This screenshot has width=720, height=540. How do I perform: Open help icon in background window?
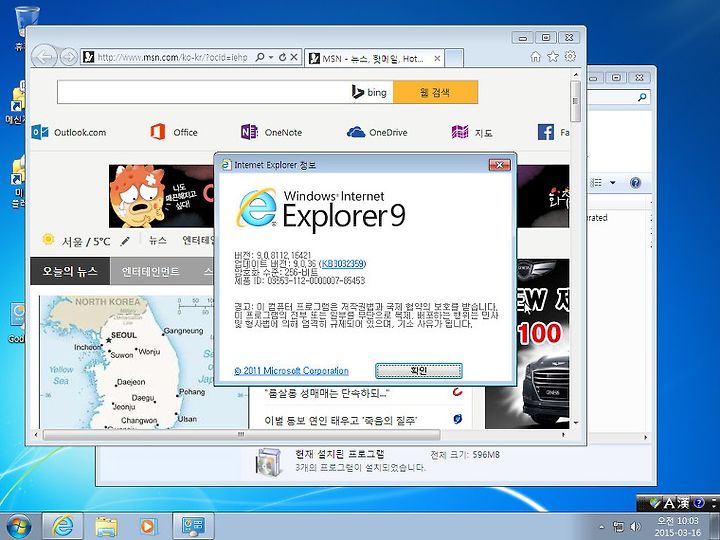pyautogui.click(x=636, y=183)
